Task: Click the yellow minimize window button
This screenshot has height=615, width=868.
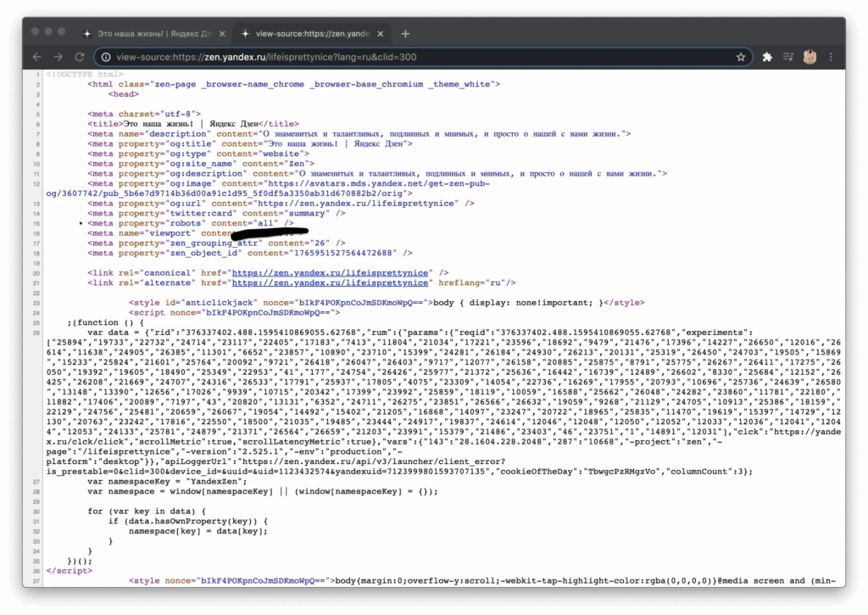Action: (x=48, y=31)
